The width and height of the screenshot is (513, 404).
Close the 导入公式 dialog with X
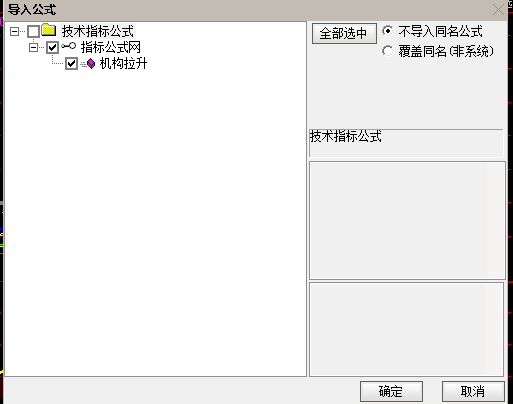click(498, 10)
